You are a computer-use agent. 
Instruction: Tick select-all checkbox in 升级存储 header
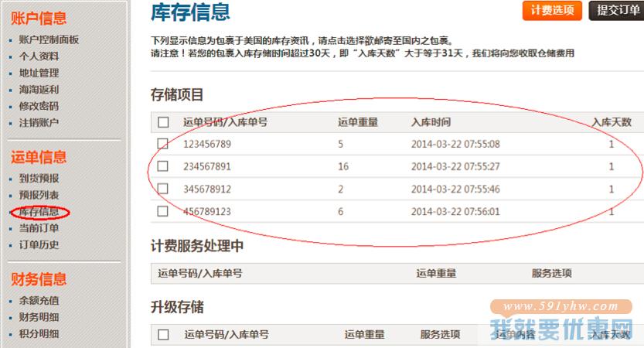click(163, 334)
